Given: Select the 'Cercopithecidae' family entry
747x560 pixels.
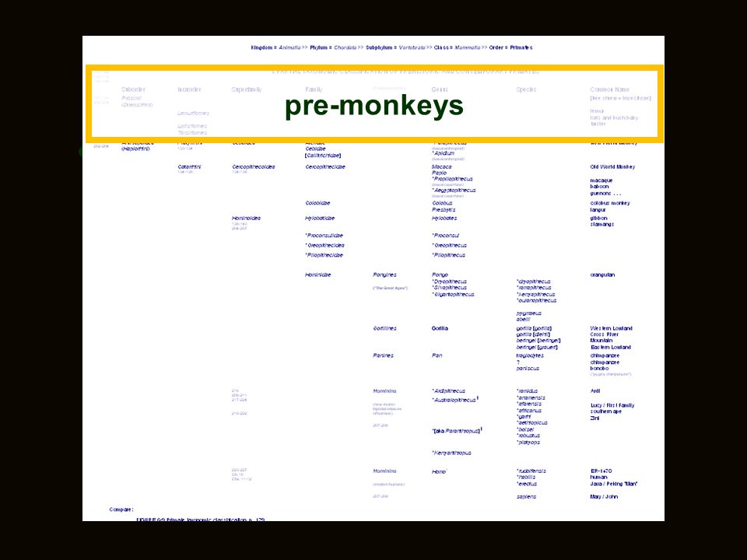Looking at the screenshot, I should point(325,166).
